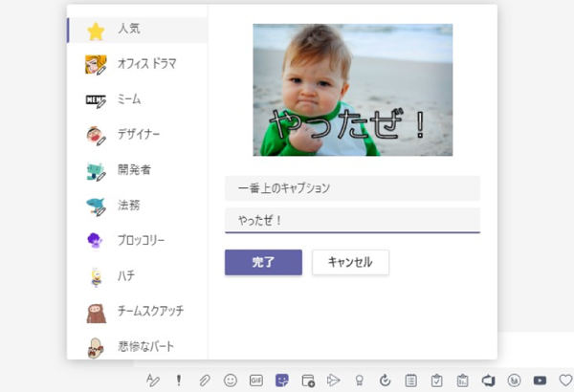Set delivery options with the exclamation icon
This screenshot has height=392, width=574.
(x=179, y=381)
